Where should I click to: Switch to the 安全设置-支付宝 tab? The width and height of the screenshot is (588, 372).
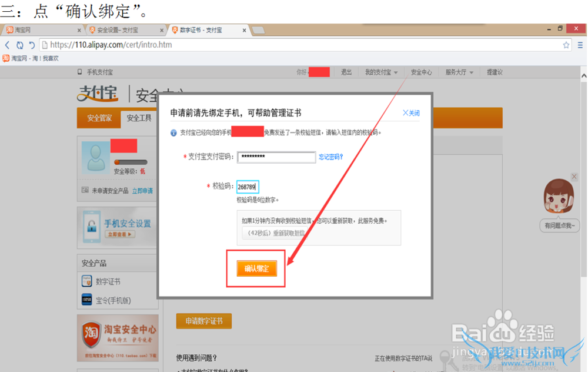(x=126, y=30)
